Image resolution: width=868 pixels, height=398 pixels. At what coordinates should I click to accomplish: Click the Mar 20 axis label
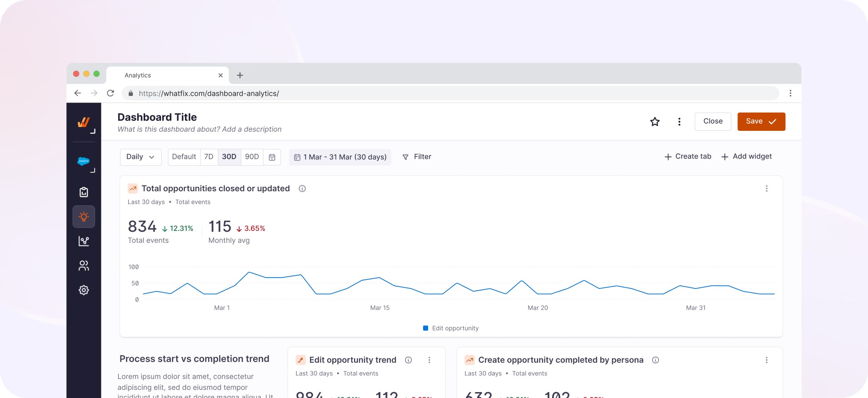[x=538, y=308]
